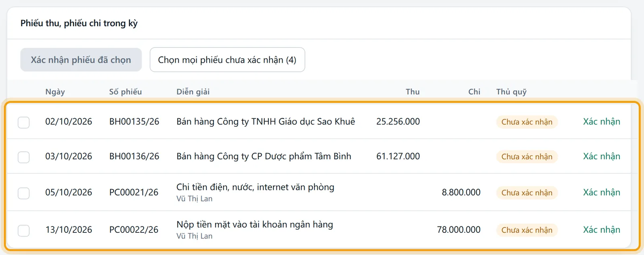Select the checkbox for PC00022/26 row

pos(24,230)
